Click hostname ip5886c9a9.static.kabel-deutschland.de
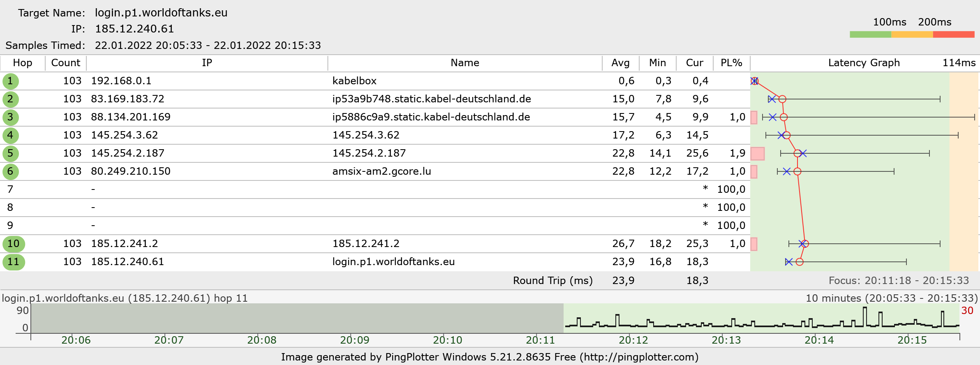 coord(431,117)
